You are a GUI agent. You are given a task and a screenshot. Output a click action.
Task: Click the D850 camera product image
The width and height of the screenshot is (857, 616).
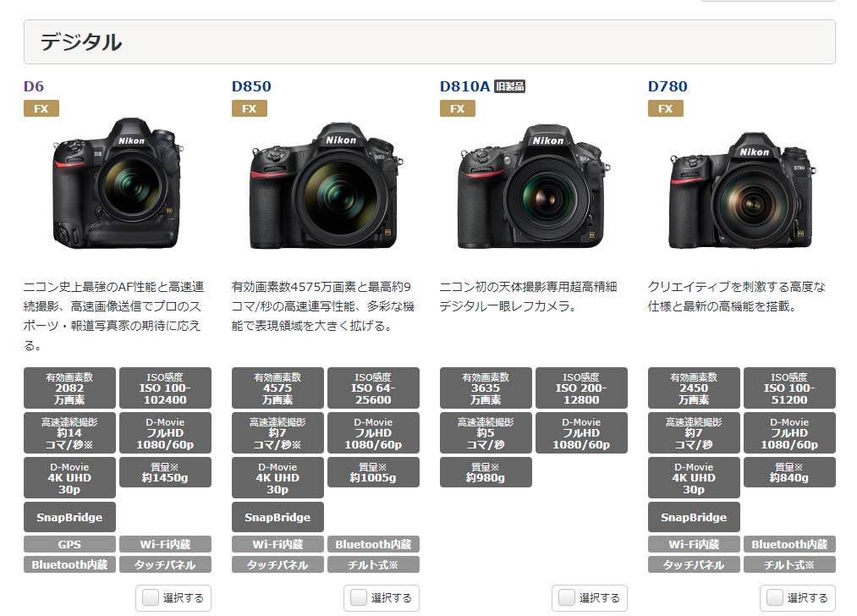tap(326, 186)
